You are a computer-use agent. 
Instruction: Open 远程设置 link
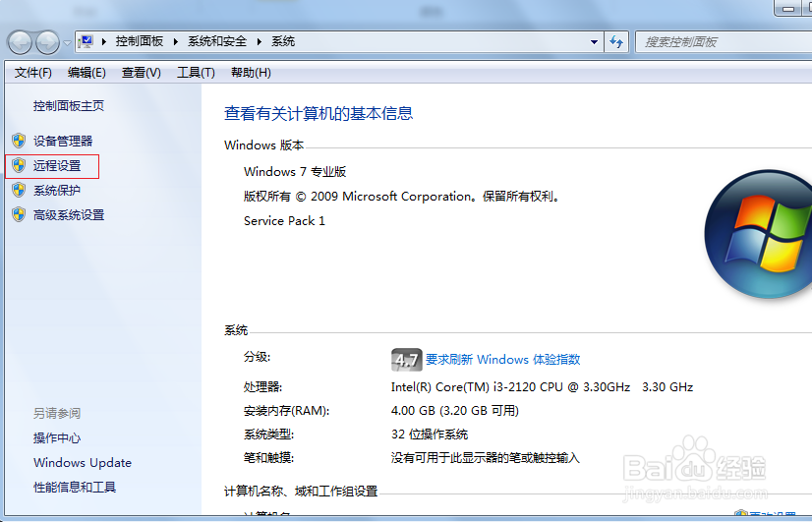click(x=57, y=166)
